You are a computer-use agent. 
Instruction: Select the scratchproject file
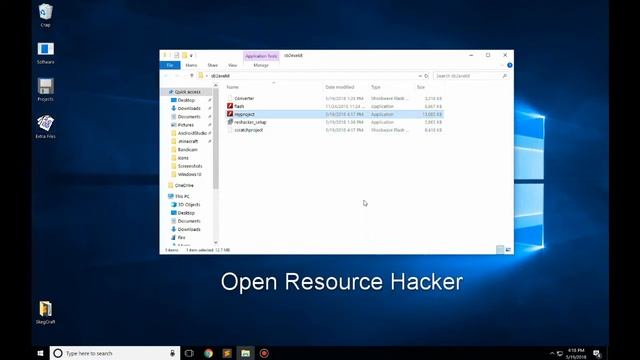[x=249, y=130]
